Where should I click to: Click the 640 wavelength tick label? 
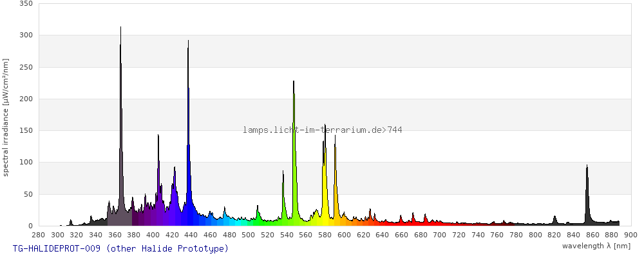coord(383,235)
